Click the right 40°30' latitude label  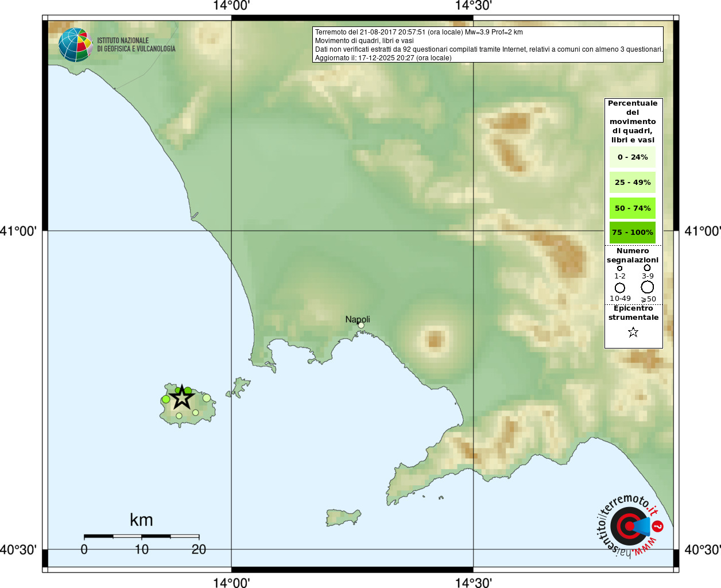click(x=703, y=550)
